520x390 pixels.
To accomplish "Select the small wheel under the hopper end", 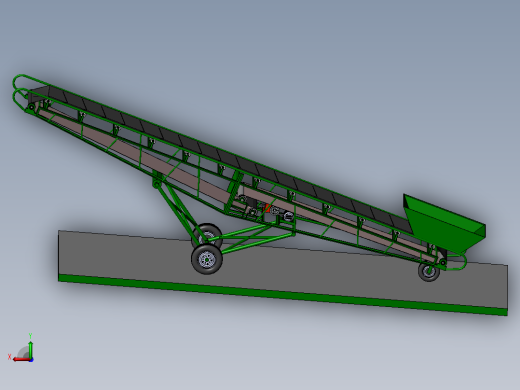I will [x=429, y=272].
